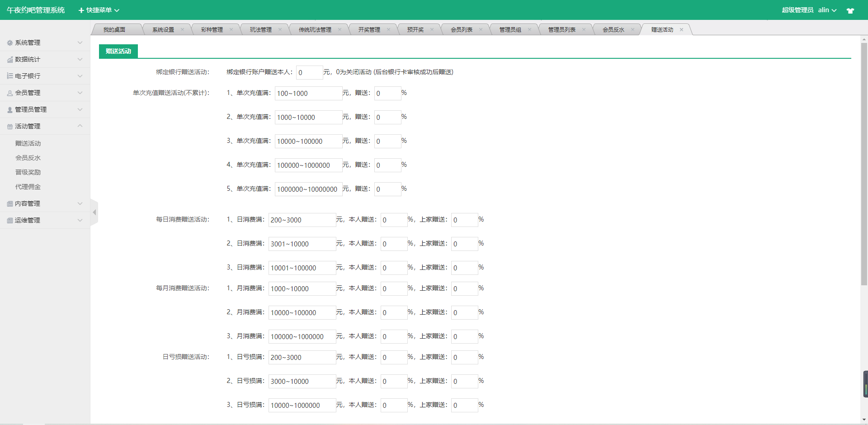
Task: Click the 绑定银行账户赠送本人 amount field
Action: tap(309, 72)
